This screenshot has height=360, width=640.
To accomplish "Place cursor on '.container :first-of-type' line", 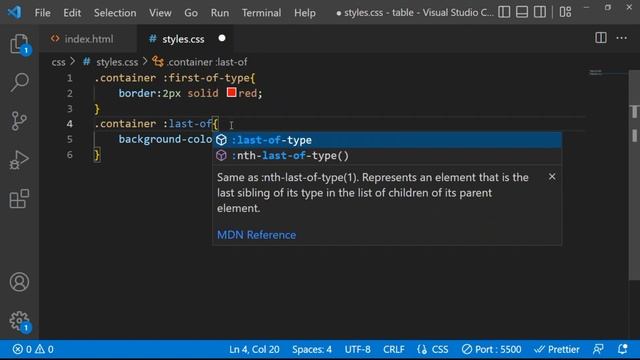I will (x=175, y=78).
